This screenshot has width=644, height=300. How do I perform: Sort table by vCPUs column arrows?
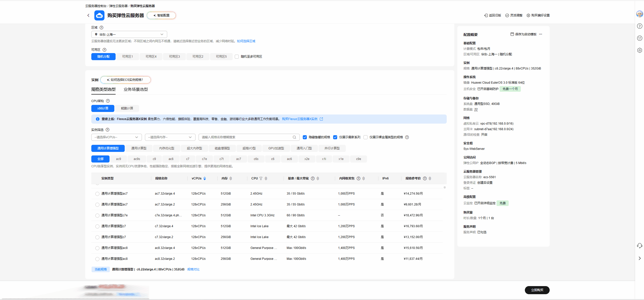(x=205, y=178)
